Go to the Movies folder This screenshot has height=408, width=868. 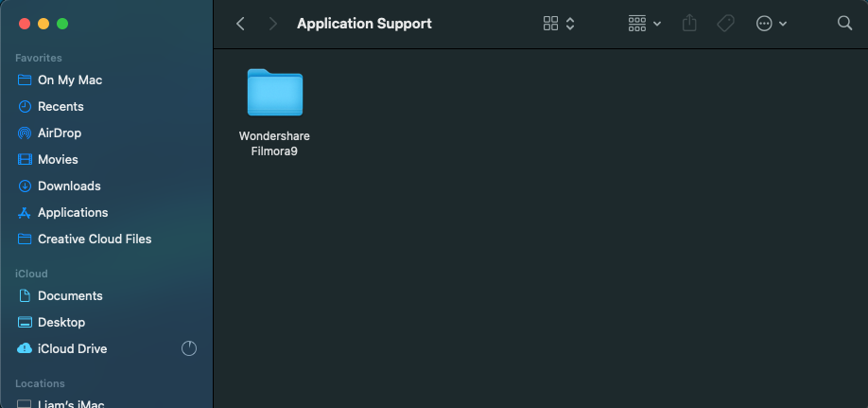[x=58, y=160]
